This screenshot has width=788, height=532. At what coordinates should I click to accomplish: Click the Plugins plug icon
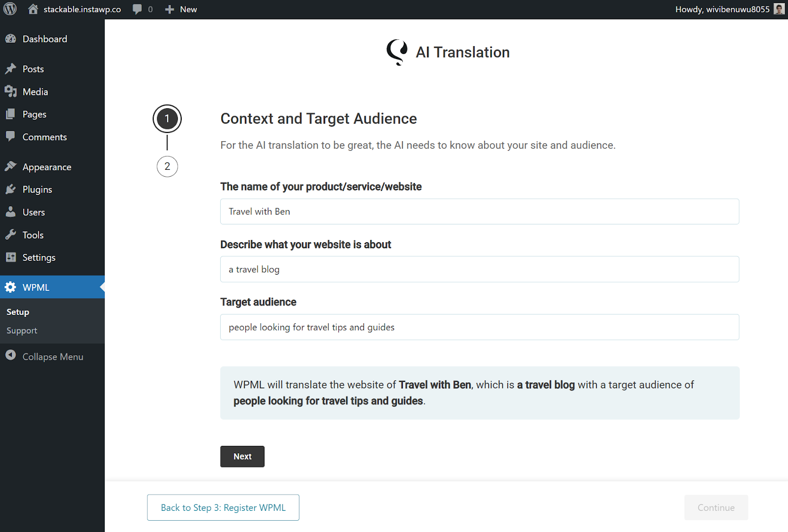coord(11,189)
